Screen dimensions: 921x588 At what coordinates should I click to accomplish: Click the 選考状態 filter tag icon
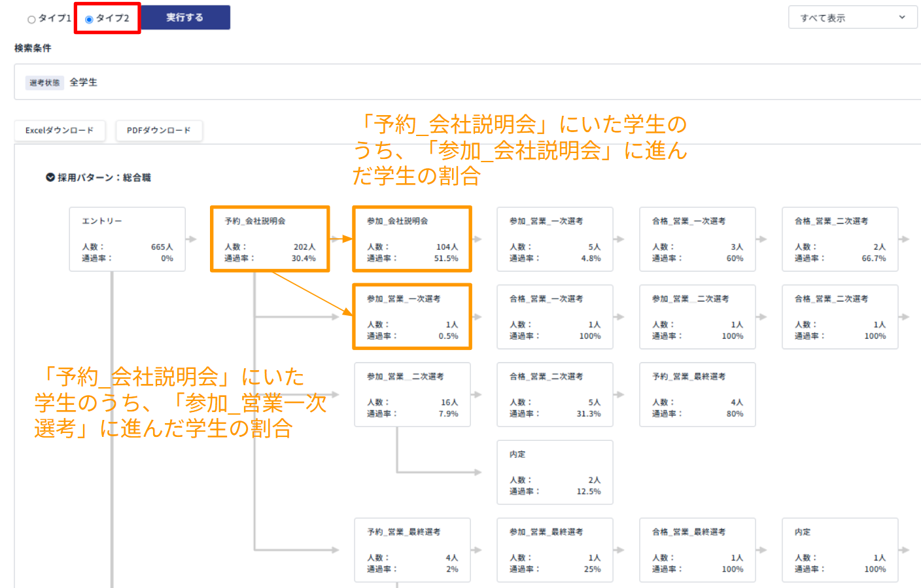point(44,82)
